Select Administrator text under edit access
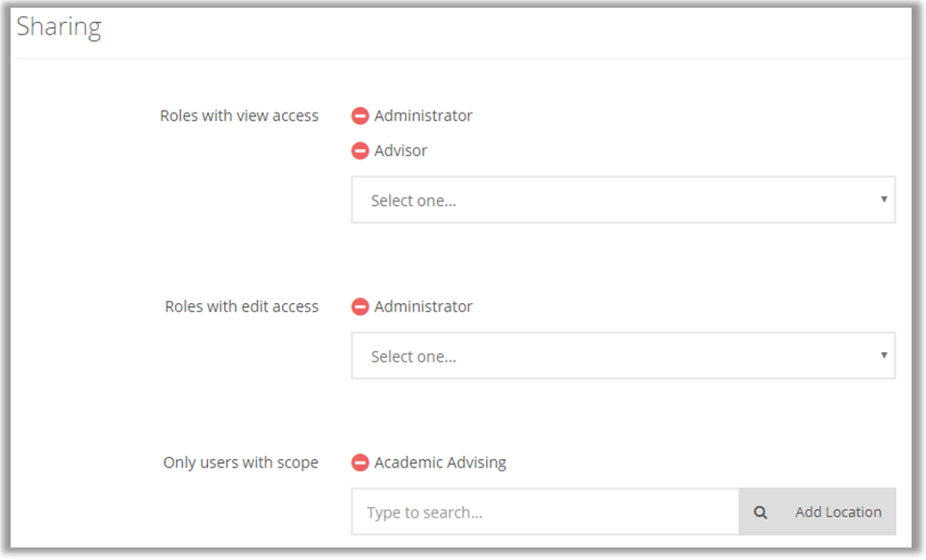Screen dimensions: 926x560 (x=424, y=307)
